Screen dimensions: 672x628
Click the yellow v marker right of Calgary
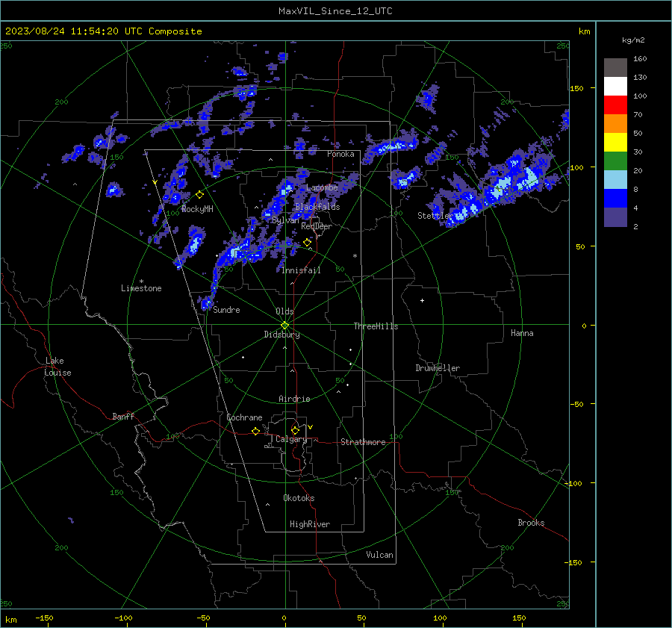click(311, 427)
